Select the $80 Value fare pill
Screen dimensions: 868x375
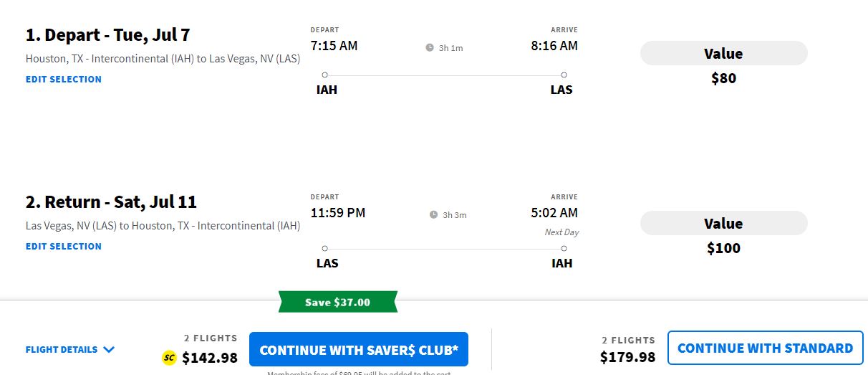pos(723,54)
